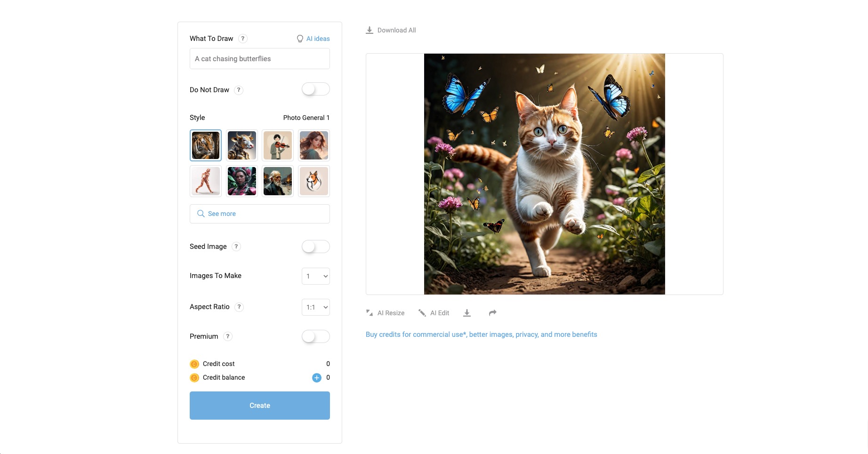Expand the Aspect Ratio dropdown
The height and width of the screenshot is (454, 868).
pyautogui.click(x=316, y=307)
